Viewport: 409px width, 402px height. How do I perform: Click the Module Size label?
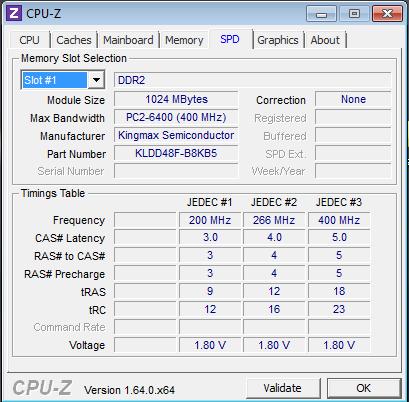[x=76, y=100]
